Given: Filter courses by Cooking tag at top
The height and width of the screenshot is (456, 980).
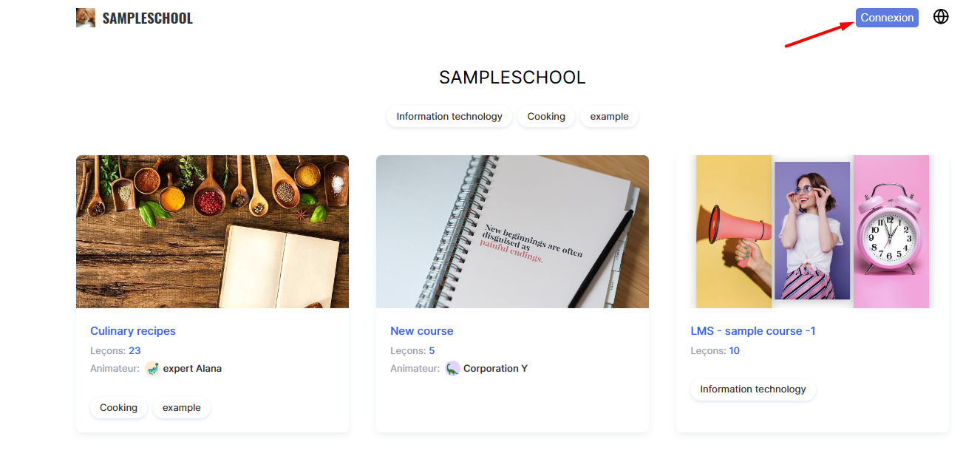Looking at the screenshot, I should pyautogui.click(x=546, y=117).
